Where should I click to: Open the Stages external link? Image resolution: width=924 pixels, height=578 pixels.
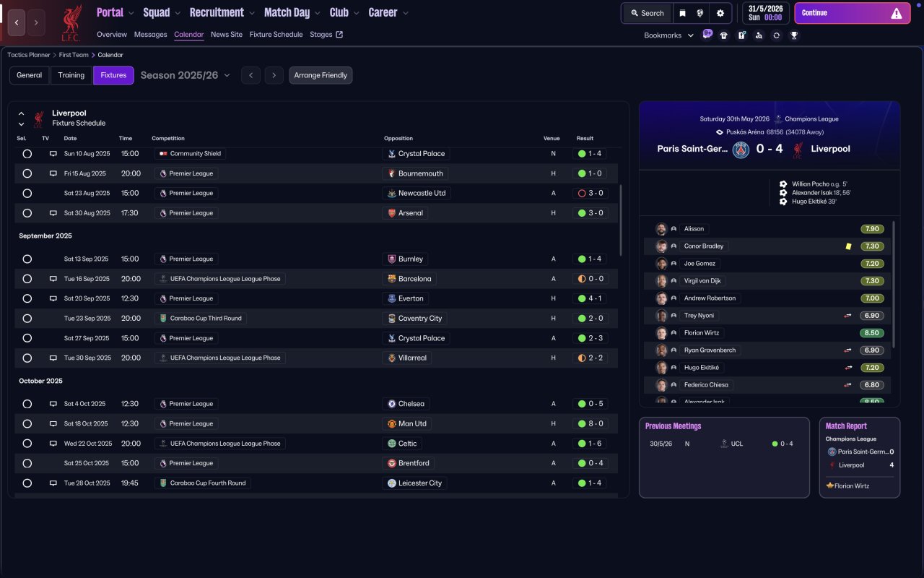[326, 35]
